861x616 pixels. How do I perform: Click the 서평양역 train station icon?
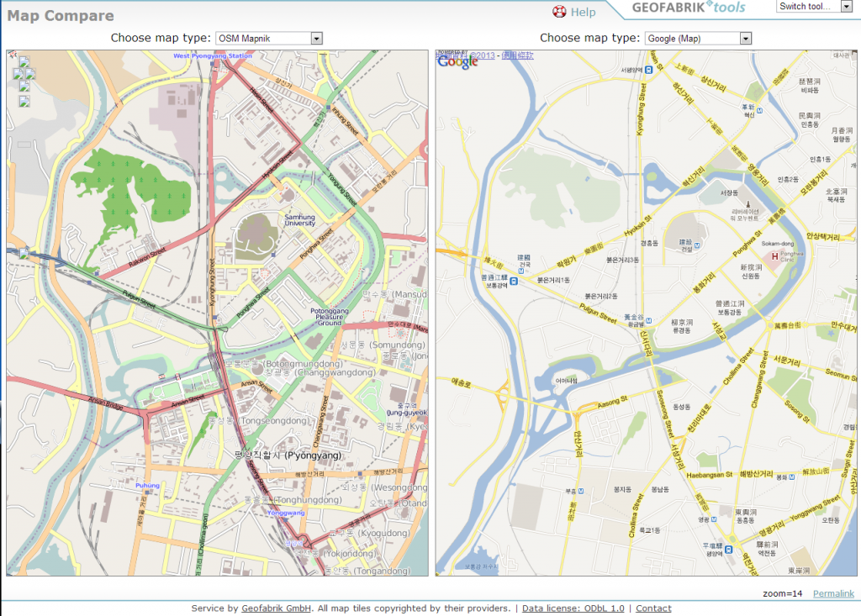point(648,70)
